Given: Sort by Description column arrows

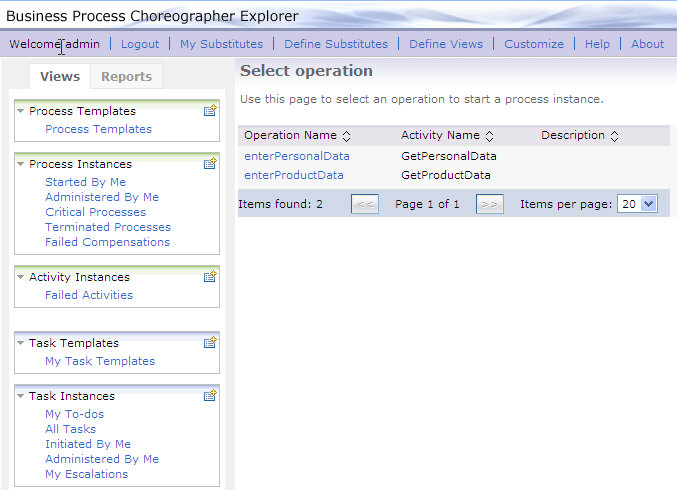Looking at the screenshot, I should click(x=614, y=136).
